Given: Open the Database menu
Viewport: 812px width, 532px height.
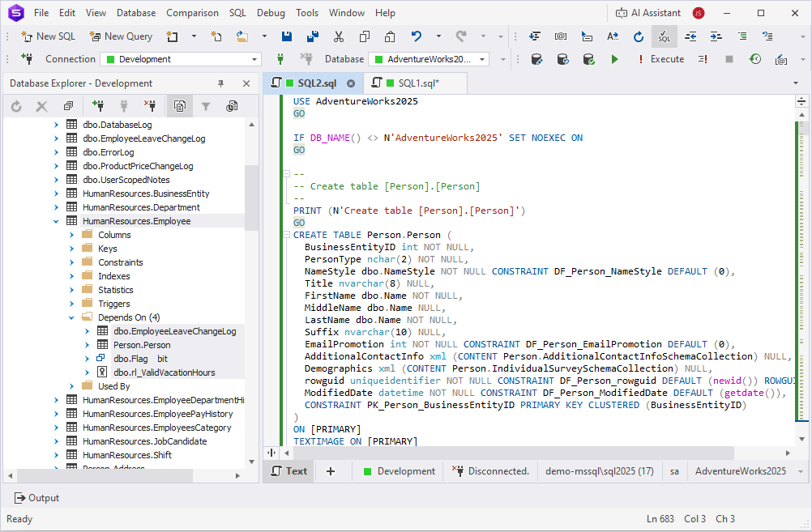Looking at the screenshot, I should [135, 13].
